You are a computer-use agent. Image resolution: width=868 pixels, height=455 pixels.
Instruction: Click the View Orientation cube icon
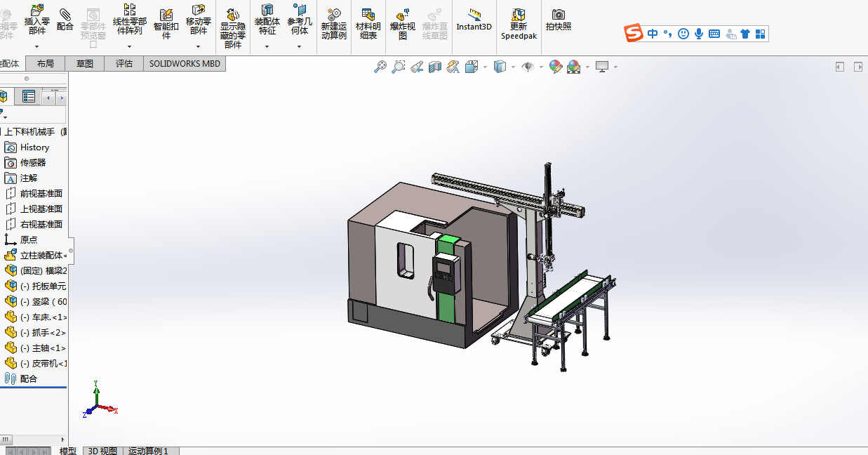(x=471, y=67)
